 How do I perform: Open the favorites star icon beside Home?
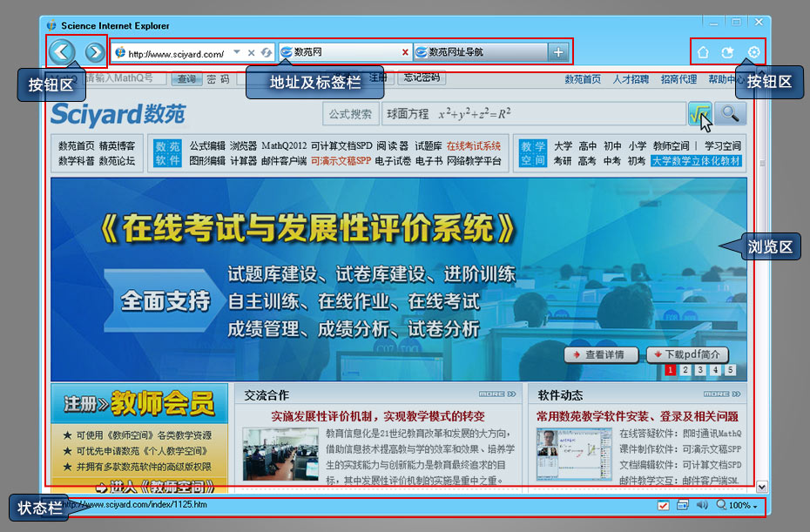pyautogui.click(x=727, y=52)
